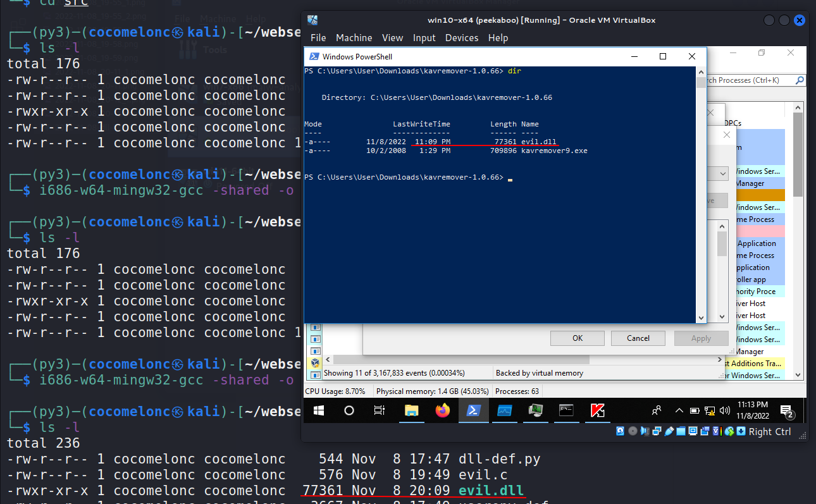Click the 'Processes: 63' status entry
Image resolution: width=816 pixels, height=504 pixels.
[517, 391]
